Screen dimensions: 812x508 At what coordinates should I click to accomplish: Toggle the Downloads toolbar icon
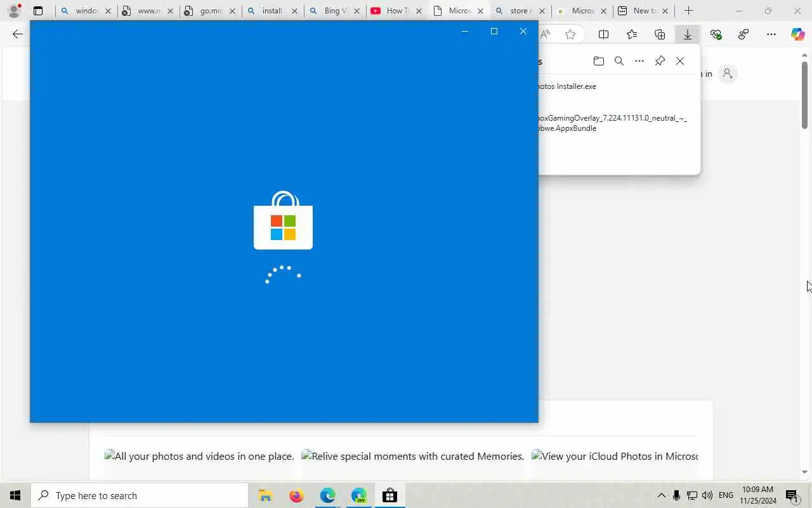pos(688,34)
